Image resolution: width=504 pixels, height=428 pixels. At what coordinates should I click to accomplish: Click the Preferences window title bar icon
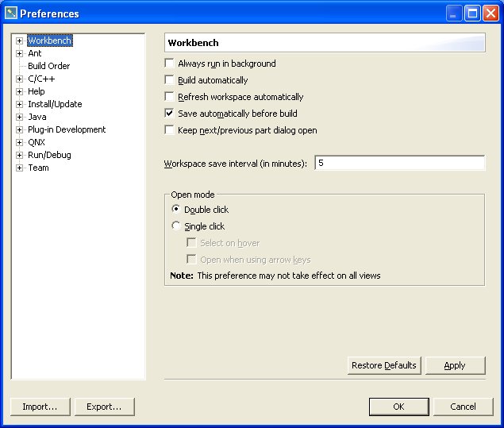[x=10, y=13]
